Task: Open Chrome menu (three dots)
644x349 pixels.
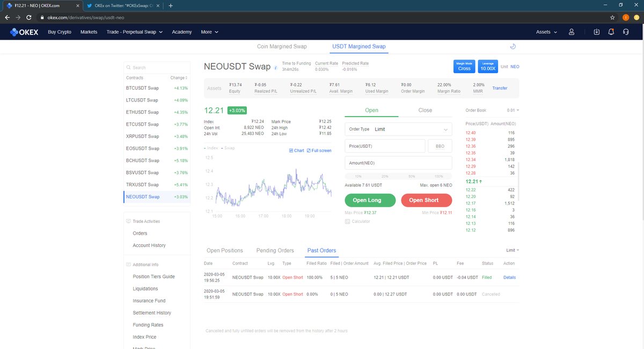Action: click(x=636, y=17)
